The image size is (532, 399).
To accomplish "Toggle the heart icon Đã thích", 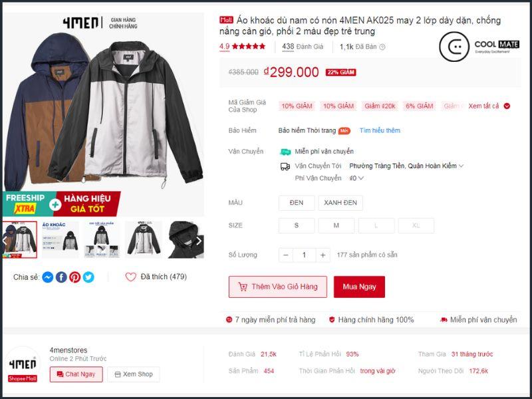I will coord(130,277).
